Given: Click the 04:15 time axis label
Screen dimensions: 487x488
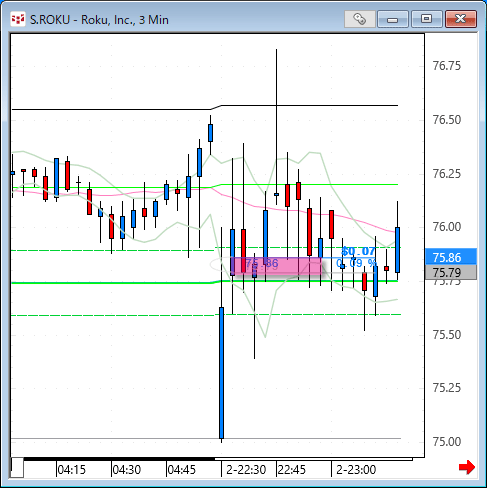Looking at the screenshot, I should 72,470.
